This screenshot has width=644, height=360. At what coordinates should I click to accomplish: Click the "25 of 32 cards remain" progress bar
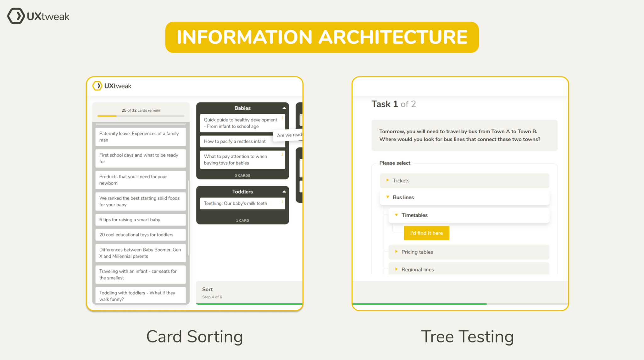click(x=141, y=116)
